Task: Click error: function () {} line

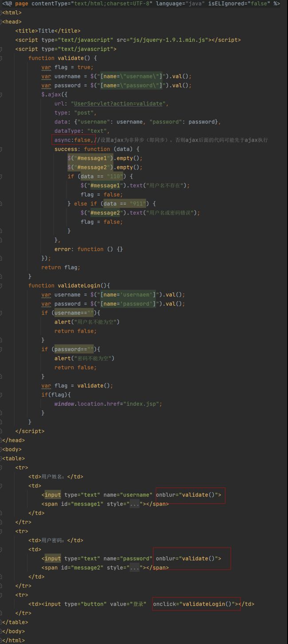Action: point(89,249)
